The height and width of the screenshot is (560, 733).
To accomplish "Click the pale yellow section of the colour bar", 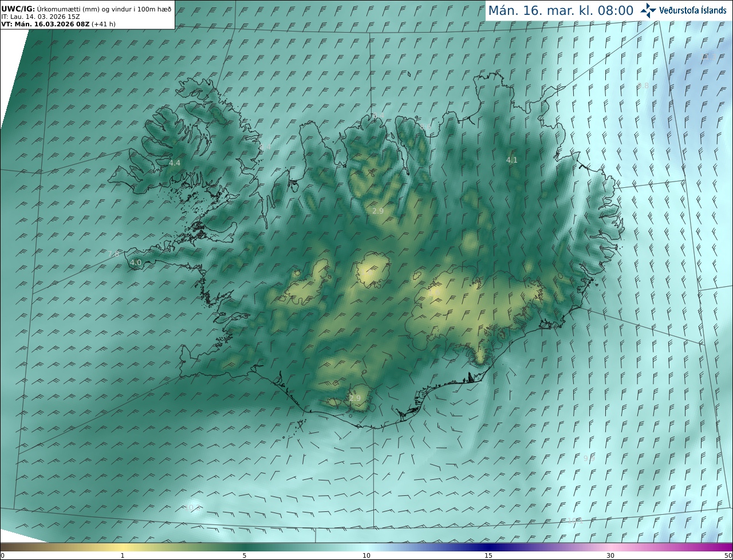I will point(123,547).
